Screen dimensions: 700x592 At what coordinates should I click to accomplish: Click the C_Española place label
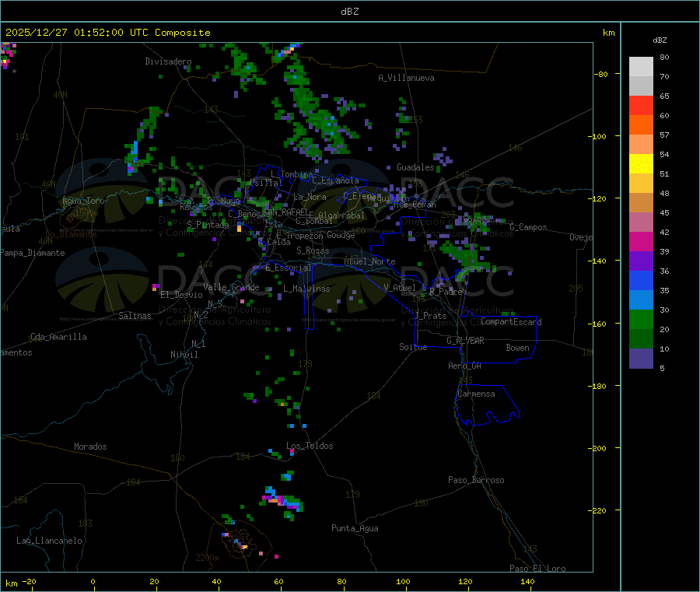tap(336, 180)
